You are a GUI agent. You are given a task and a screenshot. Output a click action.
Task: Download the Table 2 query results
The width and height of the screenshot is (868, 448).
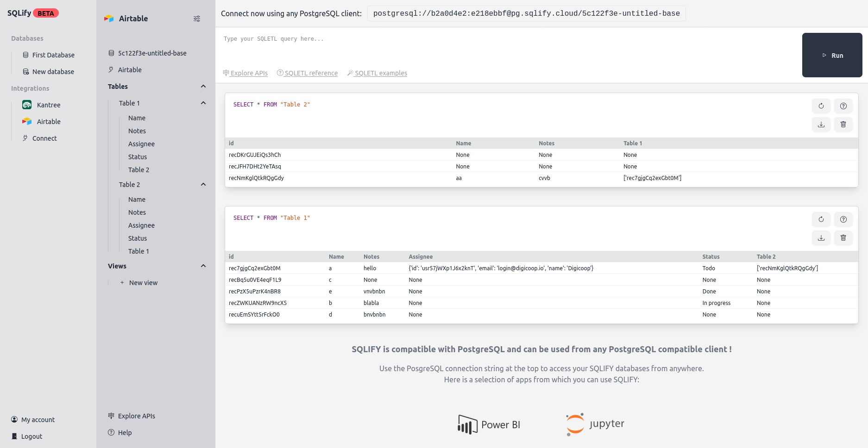821,124
